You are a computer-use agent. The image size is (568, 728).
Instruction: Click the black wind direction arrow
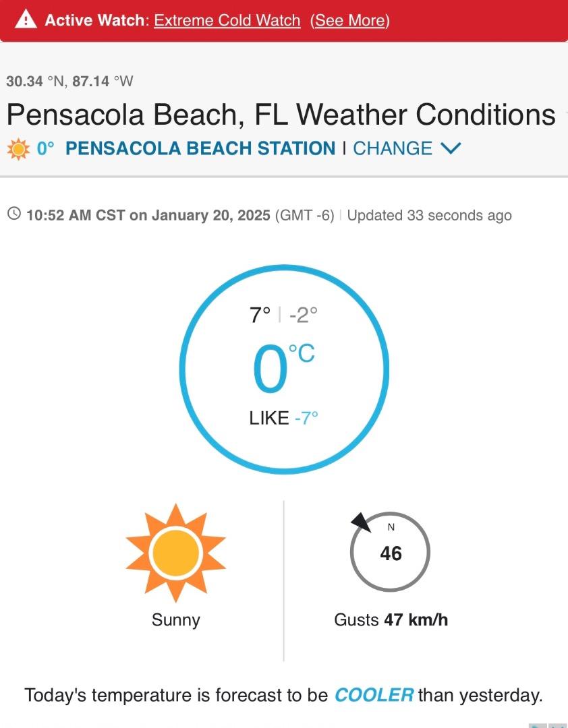(362, 522)
